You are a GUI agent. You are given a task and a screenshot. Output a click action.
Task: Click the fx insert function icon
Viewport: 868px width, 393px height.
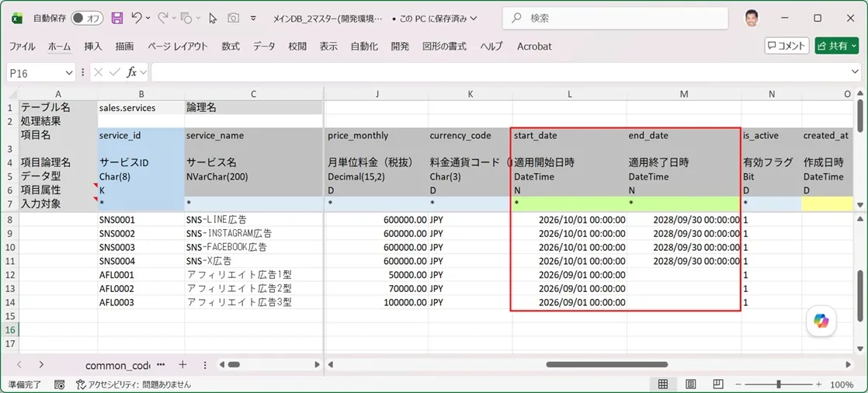point(132,72)
